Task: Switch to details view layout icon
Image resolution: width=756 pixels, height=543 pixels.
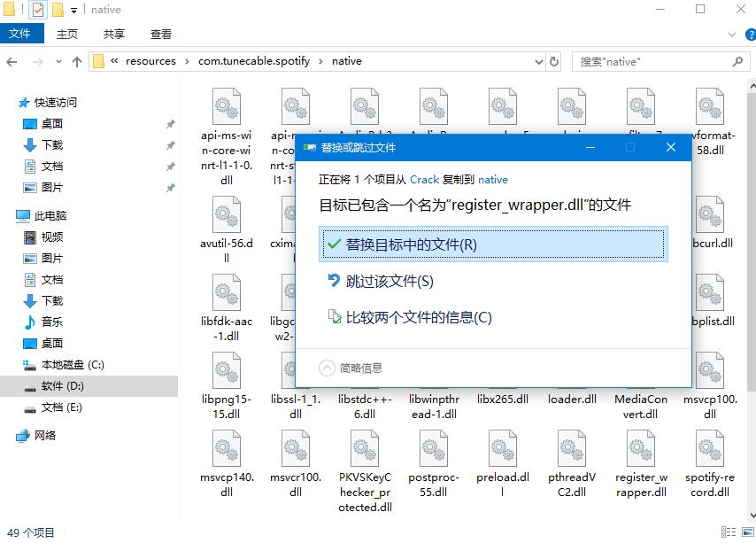Action: coord(728,531)
